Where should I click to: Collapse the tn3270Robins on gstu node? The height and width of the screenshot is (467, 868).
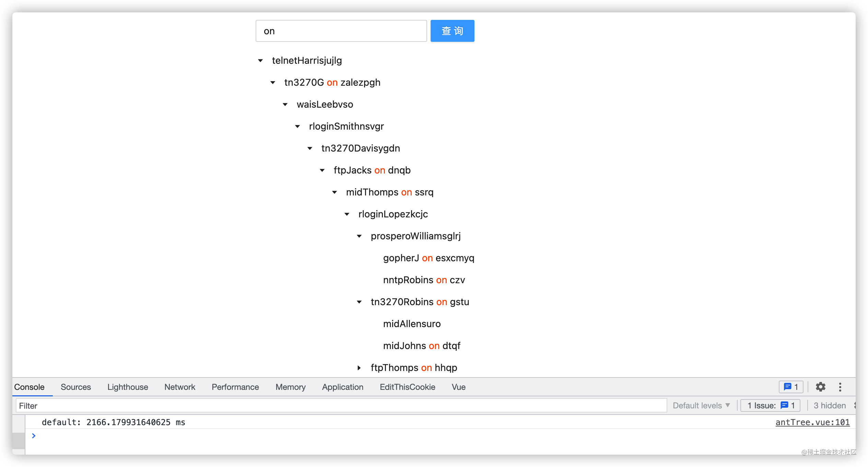pos(359,302)
